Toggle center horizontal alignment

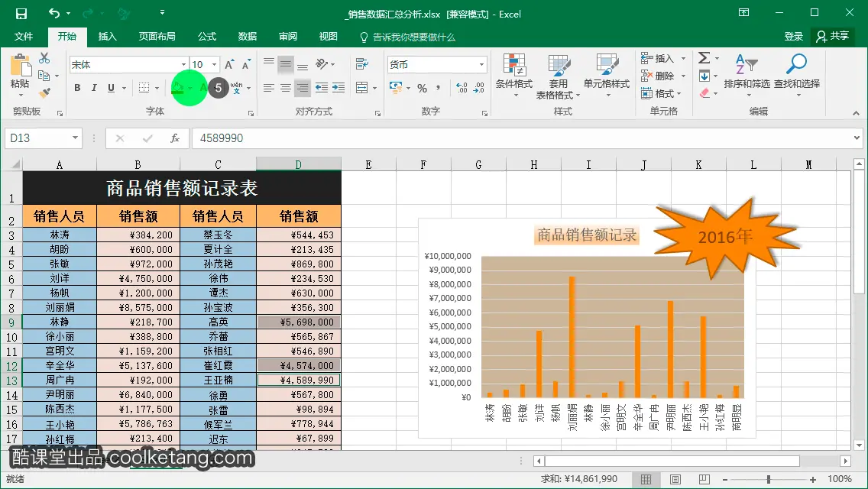286,88
